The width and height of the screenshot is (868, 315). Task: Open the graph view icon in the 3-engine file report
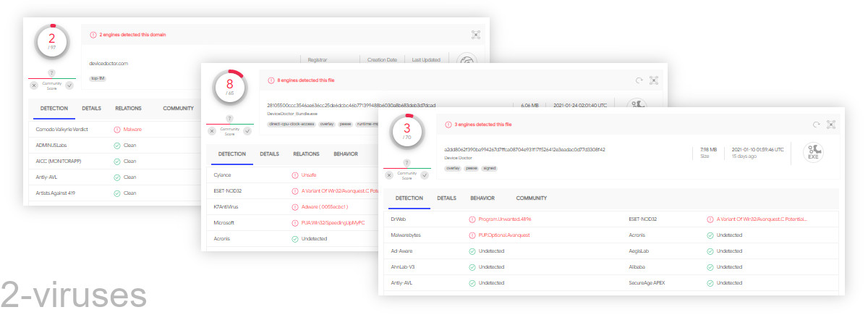coord(831,125)
